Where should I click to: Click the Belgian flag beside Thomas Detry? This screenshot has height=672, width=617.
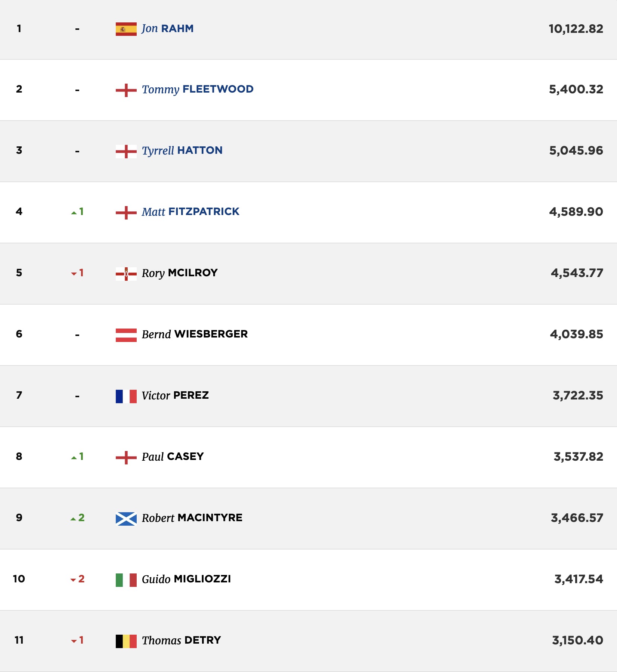126,641
